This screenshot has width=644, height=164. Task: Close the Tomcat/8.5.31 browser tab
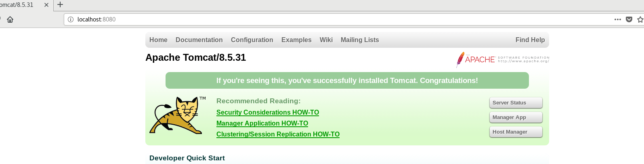46,5
